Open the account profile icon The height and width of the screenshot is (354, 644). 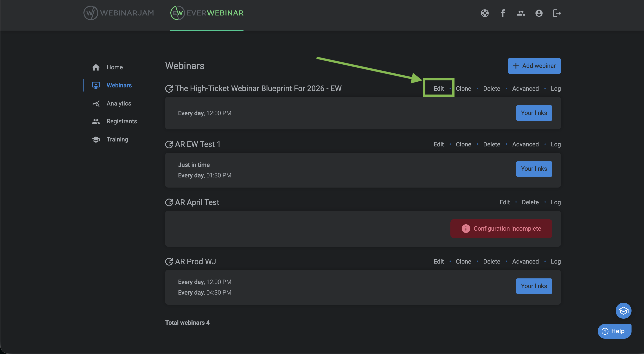coord(539,13)
